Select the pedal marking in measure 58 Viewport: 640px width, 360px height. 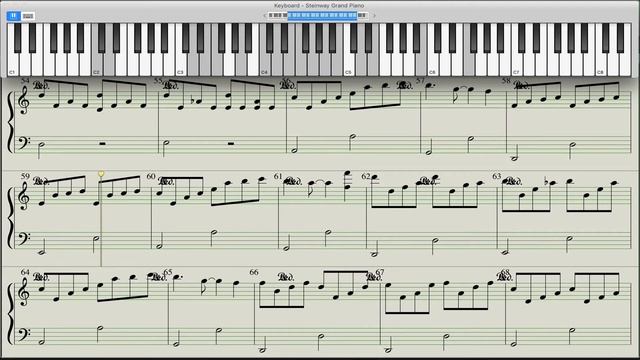tap(522, 86)
